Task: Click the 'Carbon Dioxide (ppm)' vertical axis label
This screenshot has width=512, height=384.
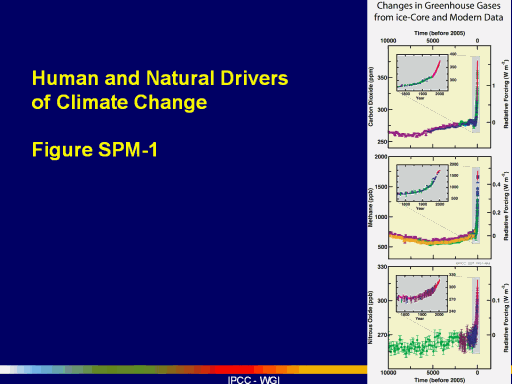Action: [371, 97]
